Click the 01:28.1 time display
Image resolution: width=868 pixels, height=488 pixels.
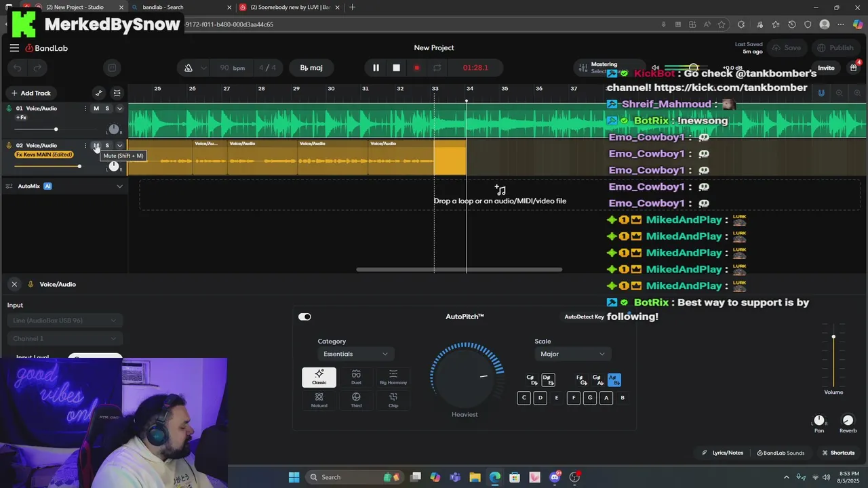pos(475,68)
